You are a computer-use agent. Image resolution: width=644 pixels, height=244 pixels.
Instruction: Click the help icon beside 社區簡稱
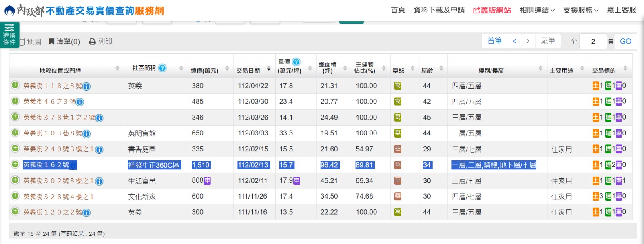162,68
